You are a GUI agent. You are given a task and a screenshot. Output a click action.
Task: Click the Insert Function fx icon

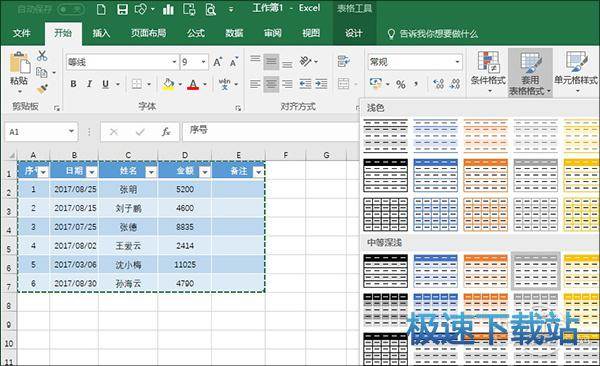pyautogui.click(x=166, y=132)
